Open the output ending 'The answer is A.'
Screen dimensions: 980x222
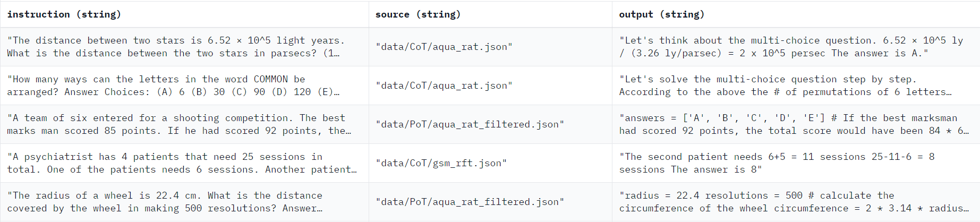pyautogui.click(x=791, y=47)
